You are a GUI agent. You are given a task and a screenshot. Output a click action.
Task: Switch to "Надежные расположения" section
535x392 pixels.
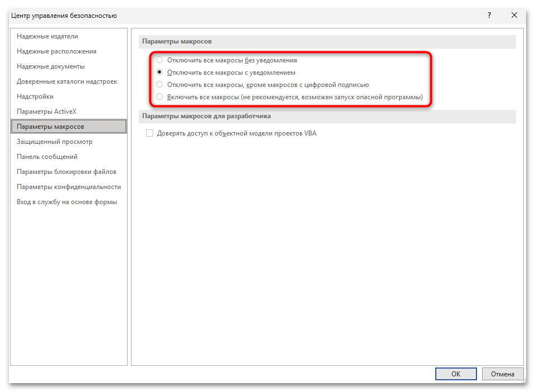pos(69,51)
